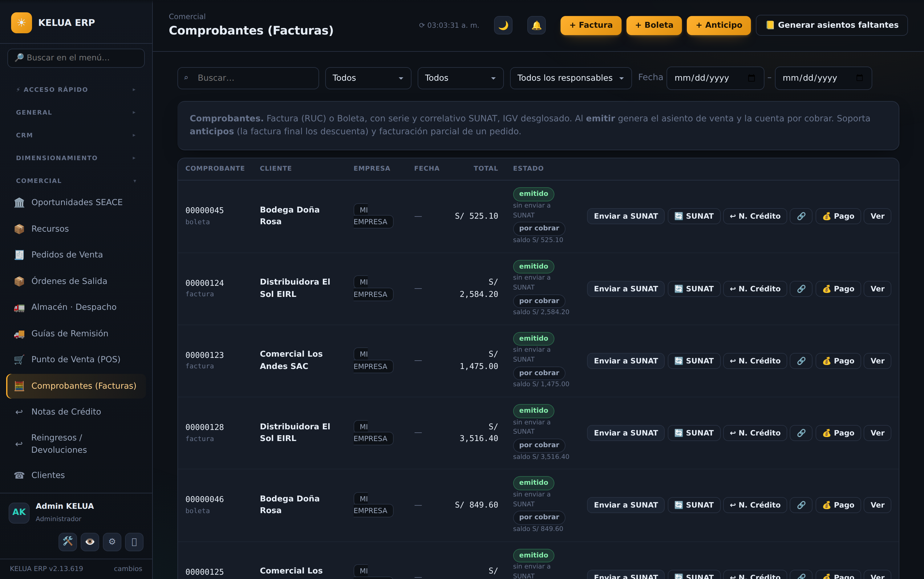Click SUNAT sync button for row 00000045
This screenshot has height=579, width=924.
tap(694, 216)
